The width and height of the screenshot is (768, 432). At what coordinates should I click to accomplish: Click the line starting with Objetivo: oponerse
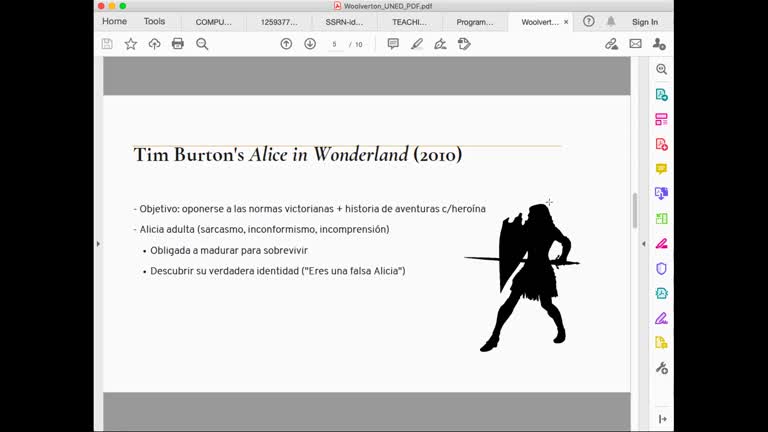310,209
